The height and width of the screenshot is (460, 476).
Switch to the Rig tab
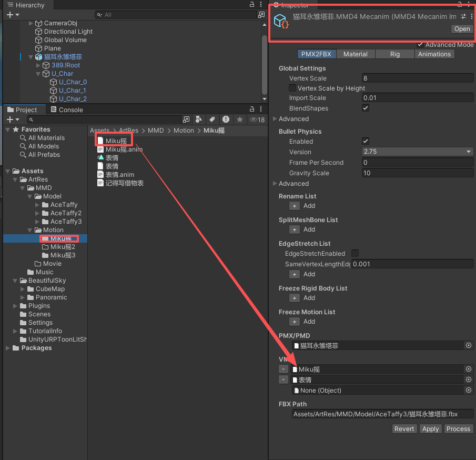(395, 54)
